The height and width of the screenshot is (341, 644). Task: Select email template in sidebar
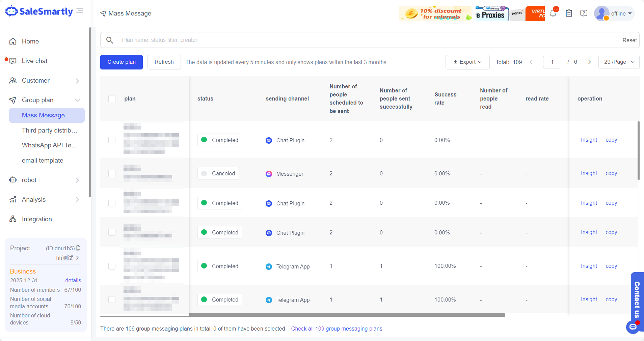pos(43,161)
